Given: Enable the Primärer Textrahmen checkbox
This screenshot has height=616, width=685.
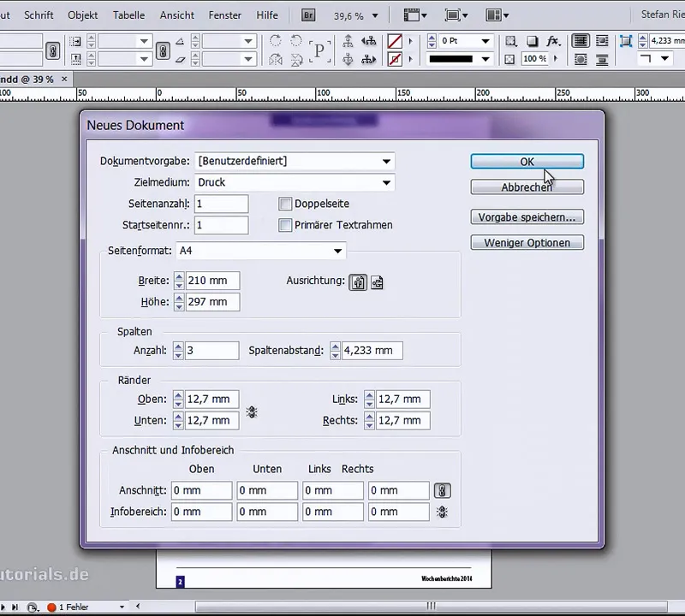Looking at the screenshot, I should [x=285, y=225].
